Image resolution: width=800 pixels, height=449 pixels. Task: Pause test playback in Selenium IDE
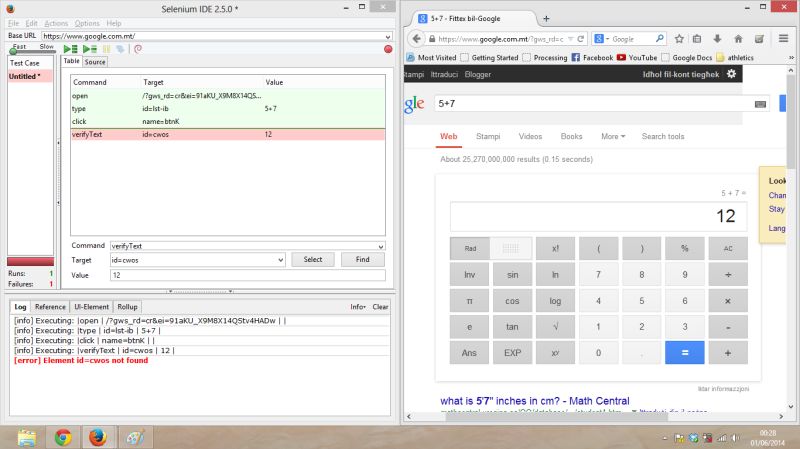click(107, 49)
